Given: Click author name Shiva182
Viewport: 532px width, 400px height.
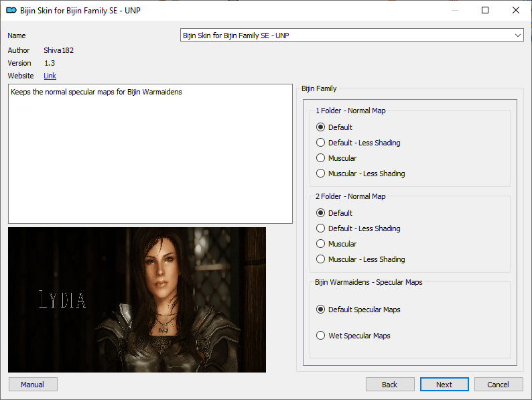Looking at the screenshot, I should click(59, 50).
